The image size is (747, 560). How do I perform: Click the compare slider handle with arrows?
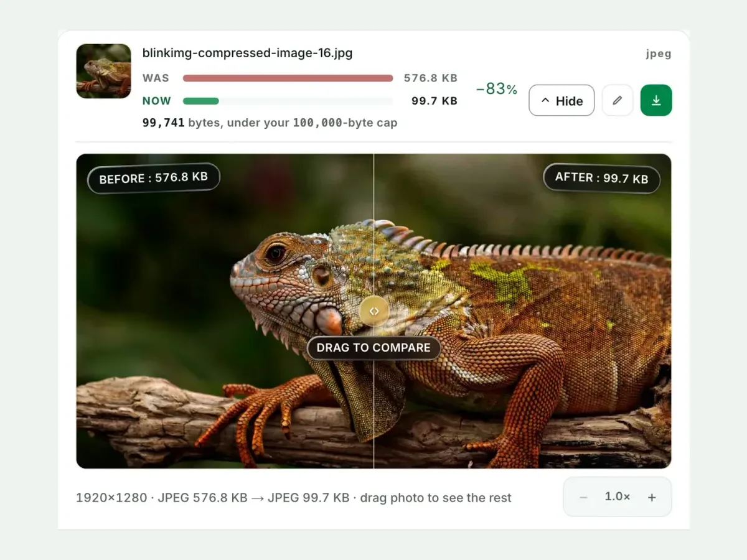coord(374,310)
